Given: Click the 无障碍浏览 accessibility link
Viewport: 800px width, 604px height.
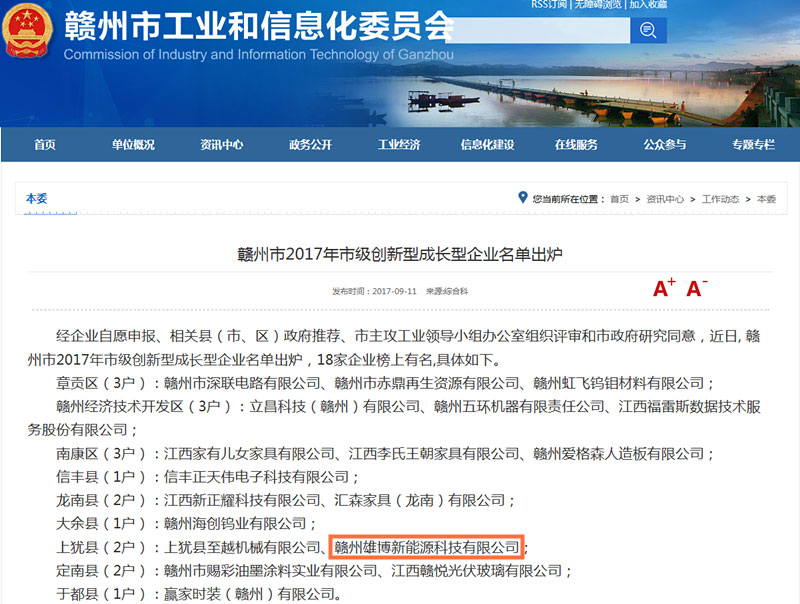Looking at the screenshot, I should click(598, 5).
